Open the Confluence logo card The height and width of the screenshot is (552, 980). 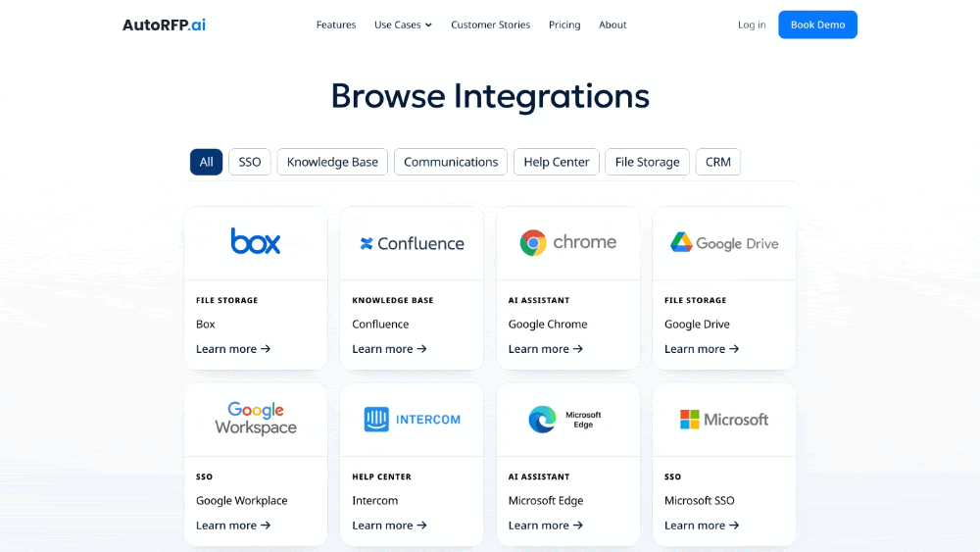(x=412, y=243)
